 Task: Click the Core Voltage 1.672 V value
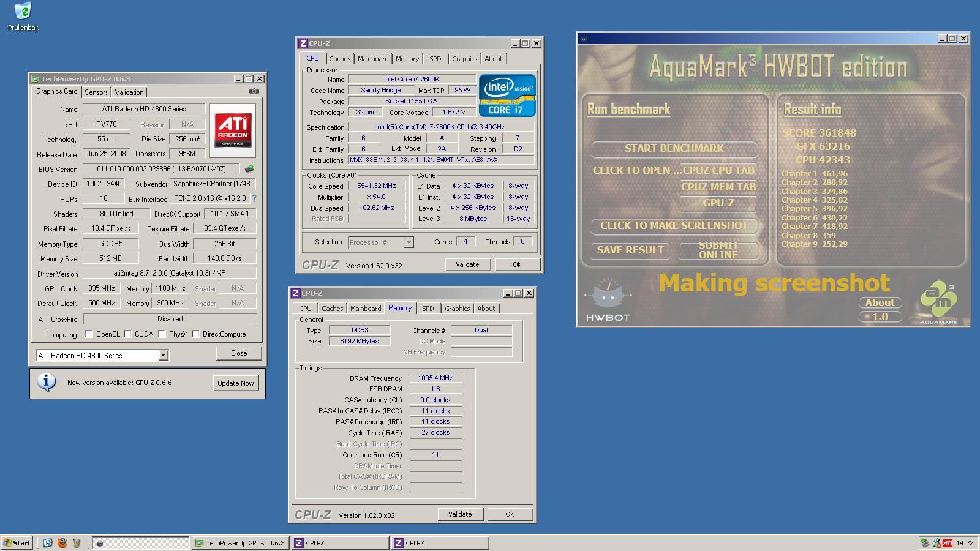click(x=454, y=112)
